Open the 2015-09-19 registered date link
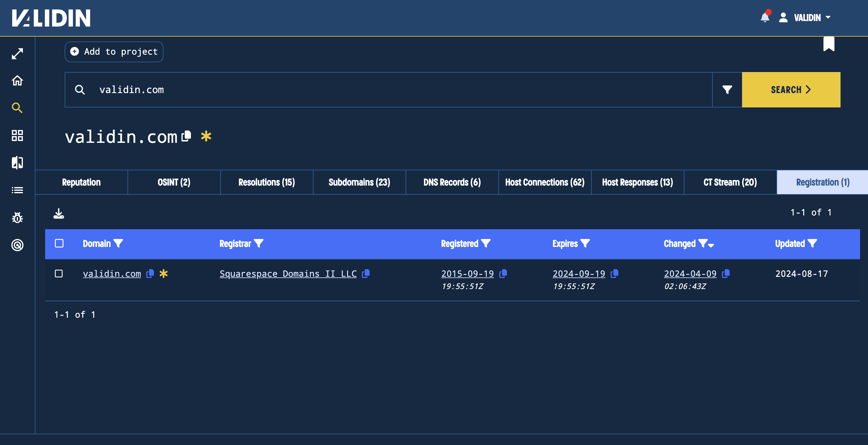This screenshot has width=868, height=445. [467, 274]
